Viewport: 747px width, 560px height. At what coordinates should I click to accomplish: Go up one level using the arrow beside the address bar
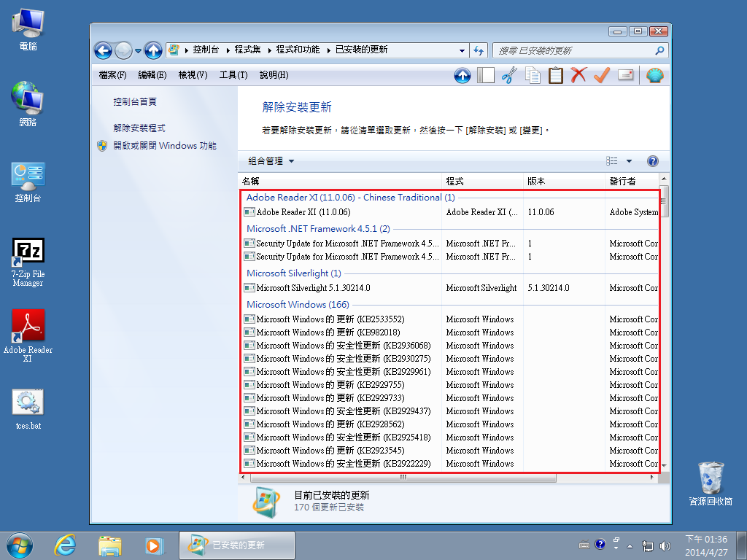click(x=153, y=50)
